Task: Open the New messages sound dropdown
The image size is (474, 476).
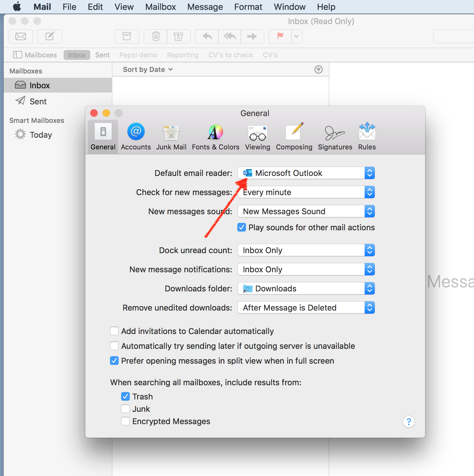Action: tap(306, 211)
